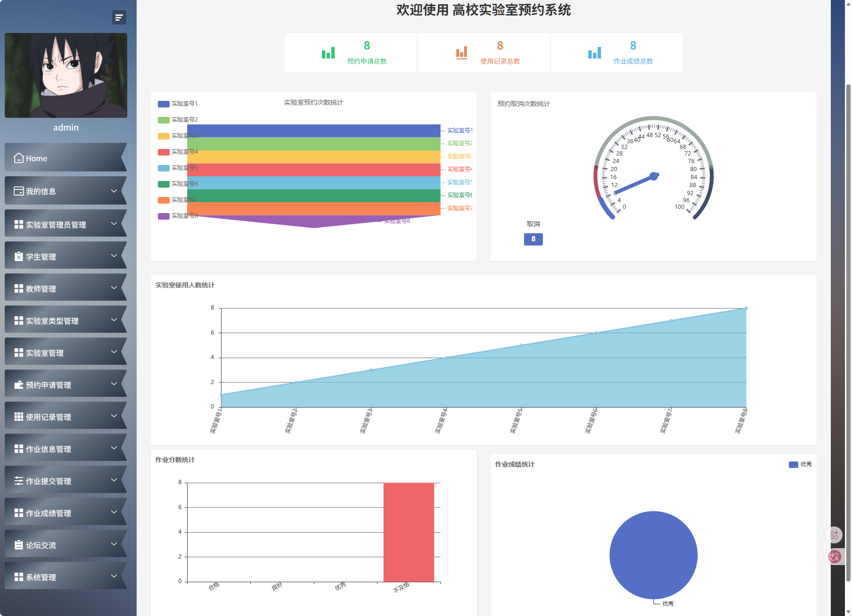Click the 实验室管理员管理 grid icon
Image resolution: width=852 pixels, height=616 pixels.
point(19,224)
